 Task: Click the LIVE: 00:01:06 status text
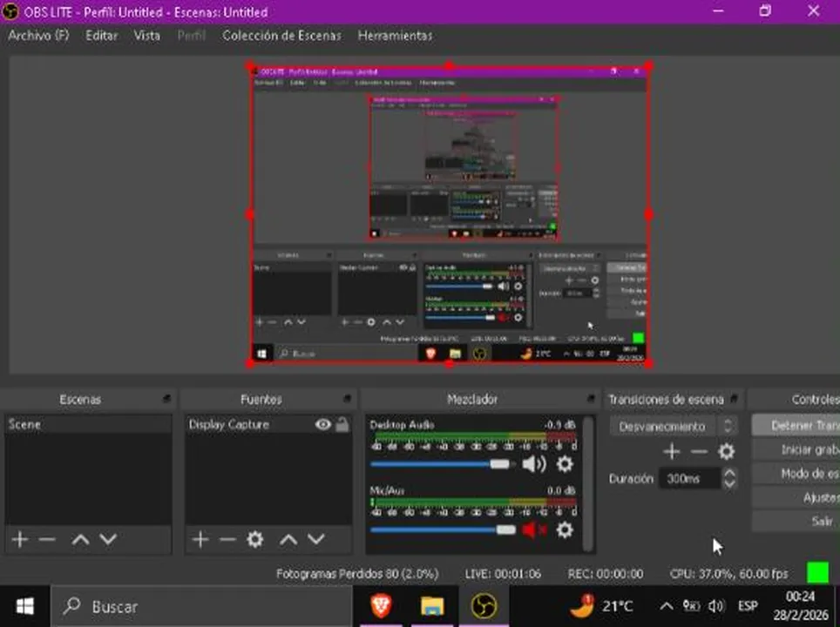[x=503, y=574]
